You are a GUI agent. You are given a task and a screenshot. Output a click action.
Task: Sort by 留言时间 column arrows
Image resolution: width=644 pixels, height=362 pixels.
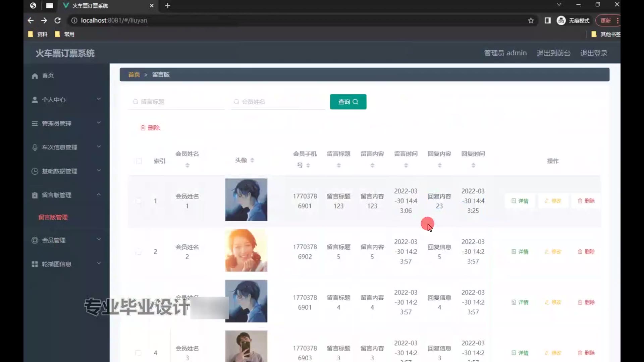coord(406,165)
